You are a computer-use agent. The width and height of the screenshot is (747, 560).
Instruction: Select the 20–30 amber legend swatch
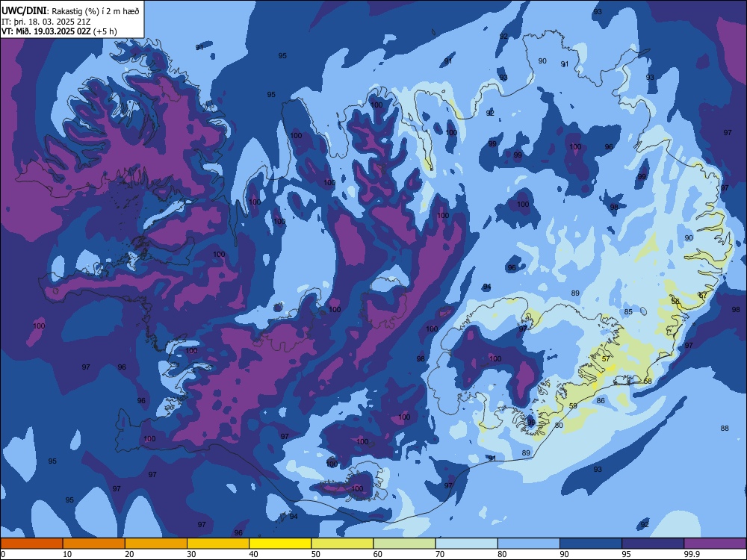156,544
